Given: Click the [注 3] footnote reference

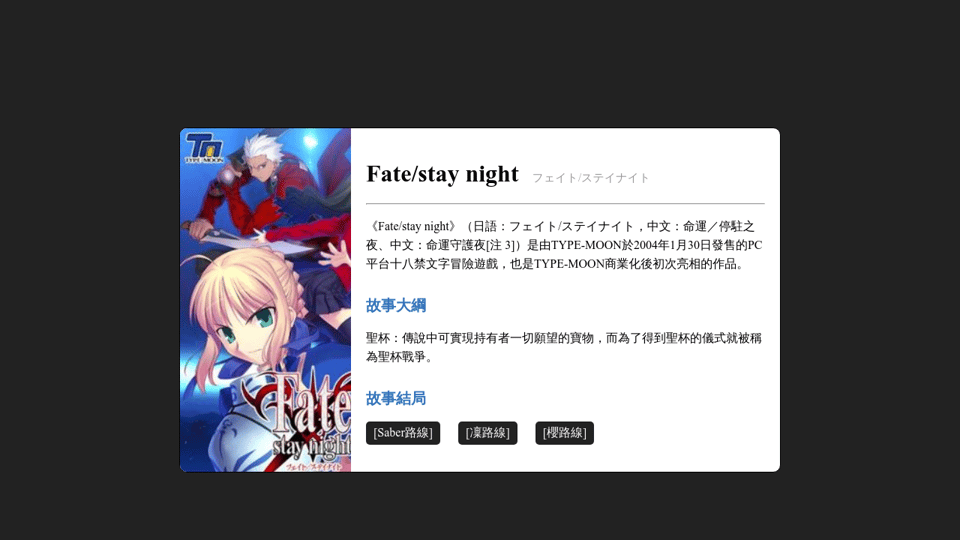Looking at the screenshot, I should (x=503, y=246).
